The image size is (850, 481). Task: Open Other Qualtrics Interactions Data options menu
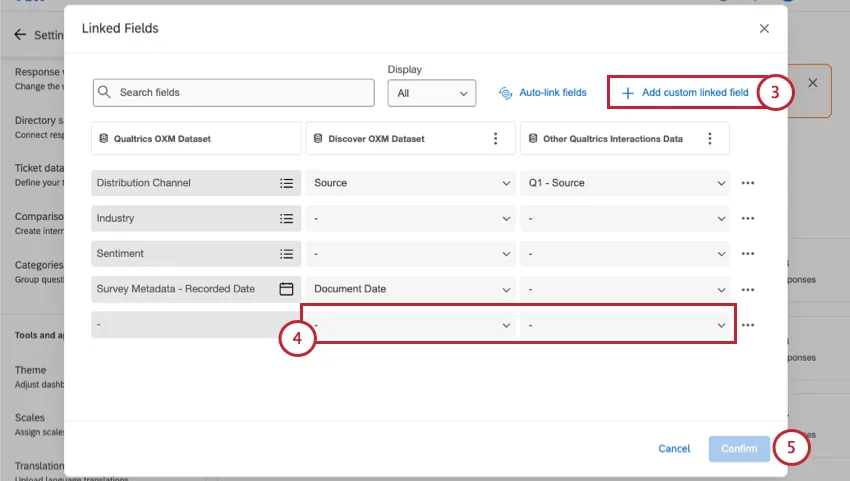710,139
